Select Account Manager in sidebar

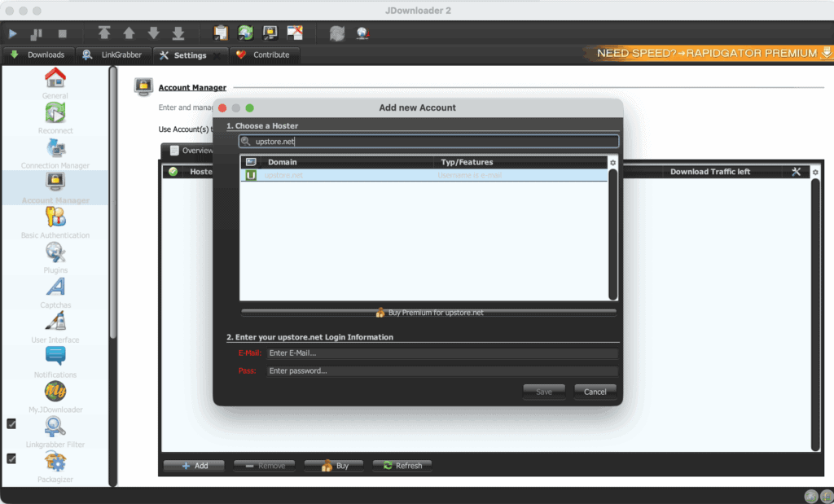(x=55, y=188)
